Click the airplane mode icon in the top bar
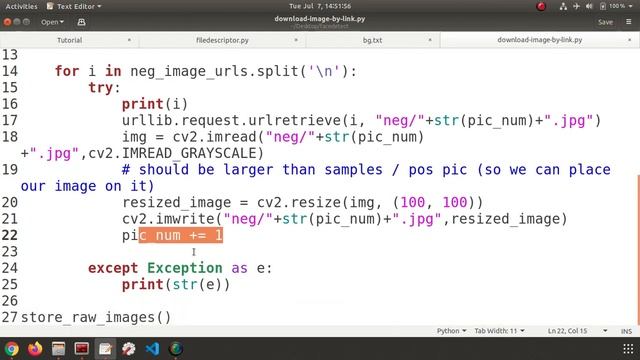 (576, 6)
